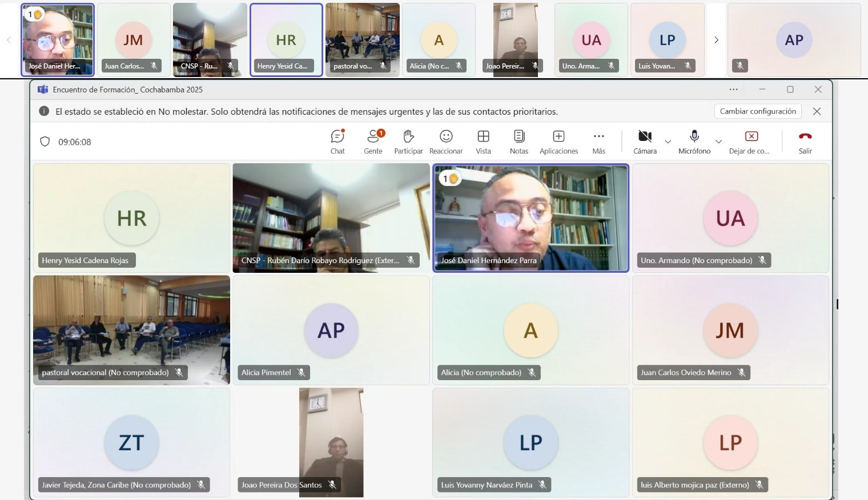
Task: Change layout using the Vista icon
Action: tap(483, 142)
